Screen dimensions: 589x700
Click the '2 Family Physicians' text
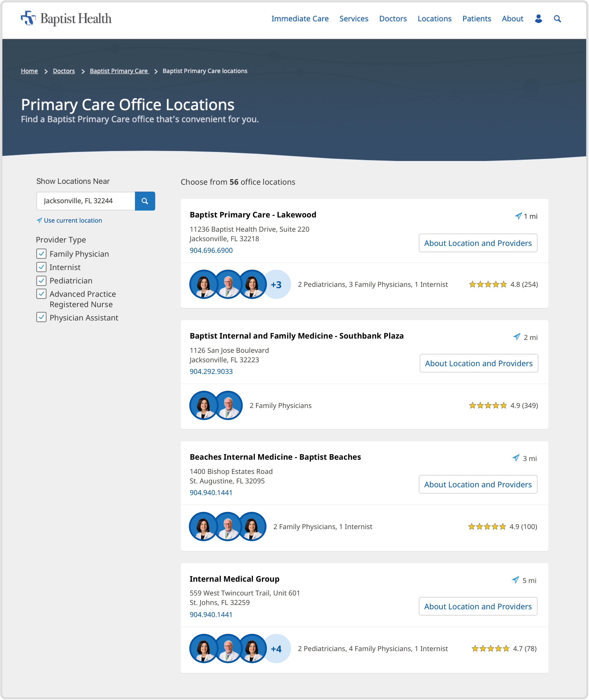pyautogui.click(x=281, y=406)
